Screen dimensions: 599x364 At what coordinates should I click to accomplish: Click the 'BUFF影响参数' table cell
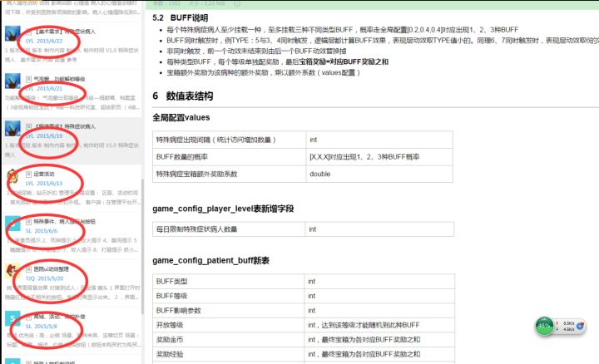tap(229, 311)
